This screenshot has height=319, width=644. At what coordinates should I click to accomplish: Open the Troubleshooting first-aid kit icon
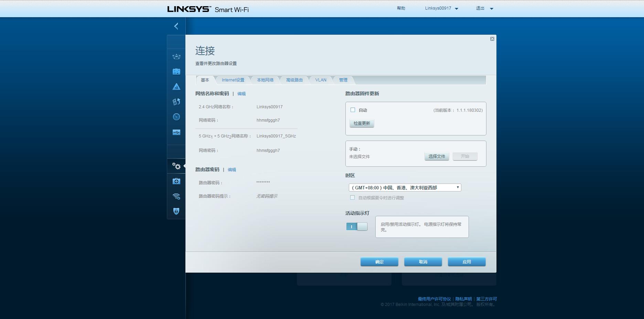[x=176, y=181]
